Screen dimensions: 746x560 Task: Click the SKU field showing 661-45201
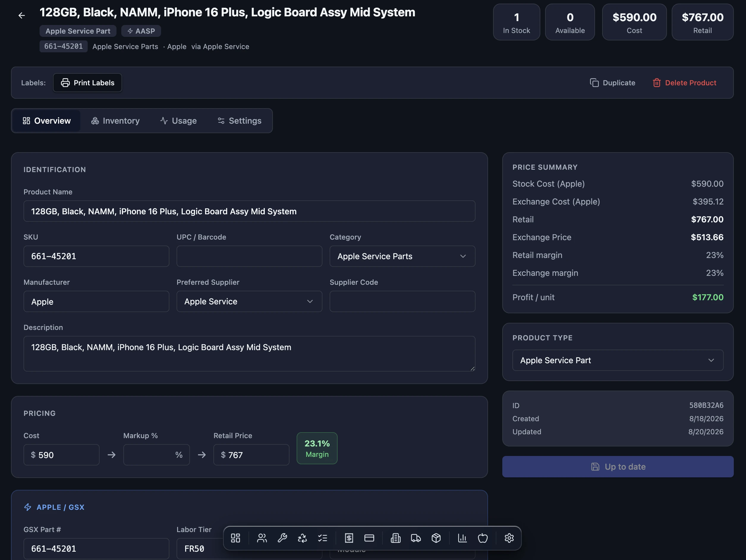(96, 257)
